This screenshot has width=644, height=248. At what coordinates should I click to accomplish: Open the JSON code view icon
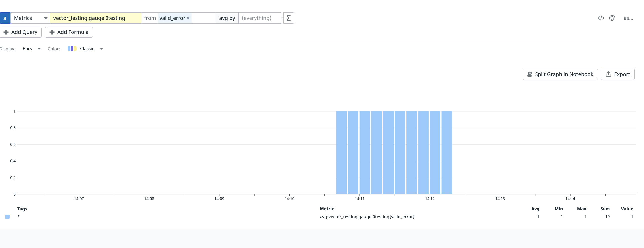coord(601,18)
